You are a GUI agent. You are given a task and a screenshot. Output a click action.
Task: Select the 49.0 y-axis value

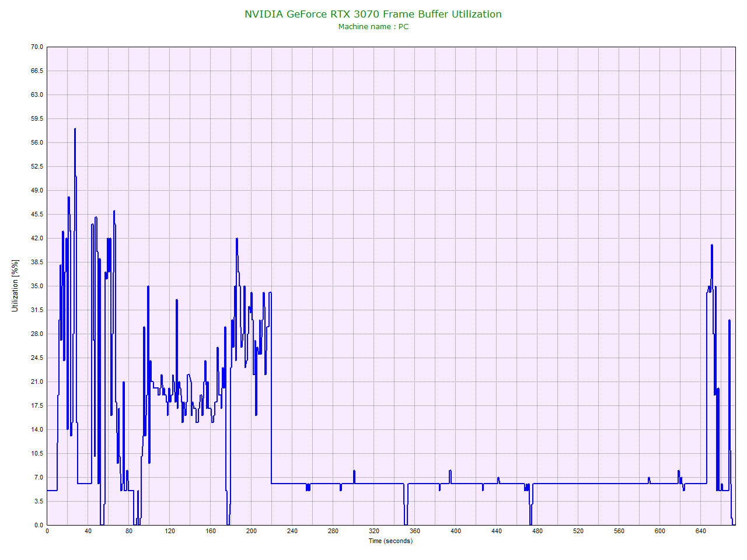coord(37,190)
